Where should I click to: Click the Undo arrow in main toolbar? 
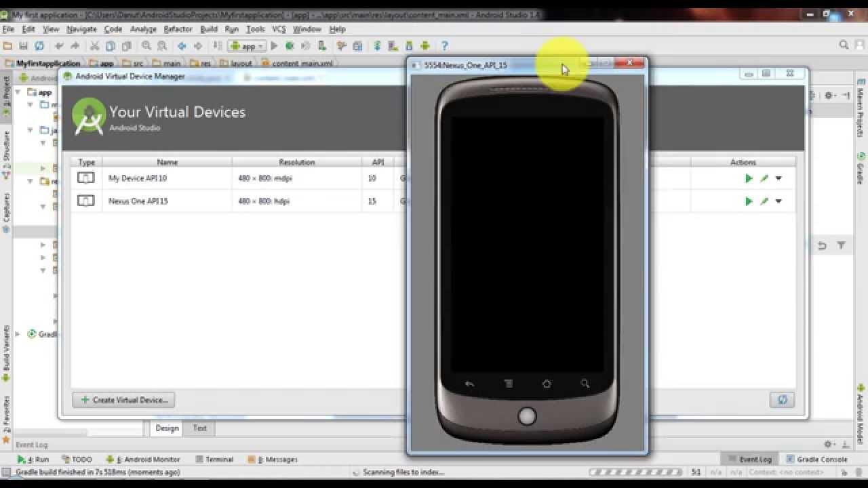[x=59, y=46]
